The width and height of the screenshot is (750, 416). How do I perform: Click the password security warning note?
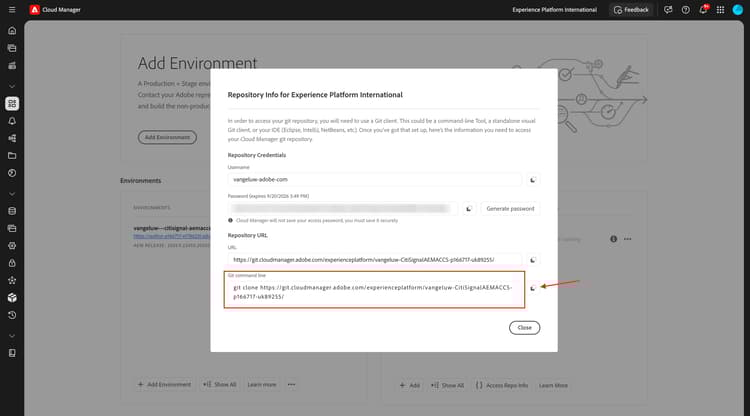[x=313, y=220]
